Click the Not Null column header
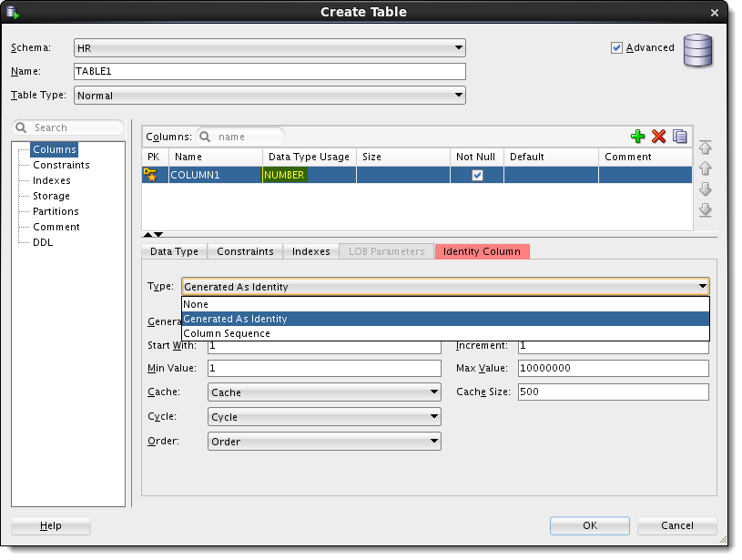This screenshot has height=560, width=742. pos(477,157)
